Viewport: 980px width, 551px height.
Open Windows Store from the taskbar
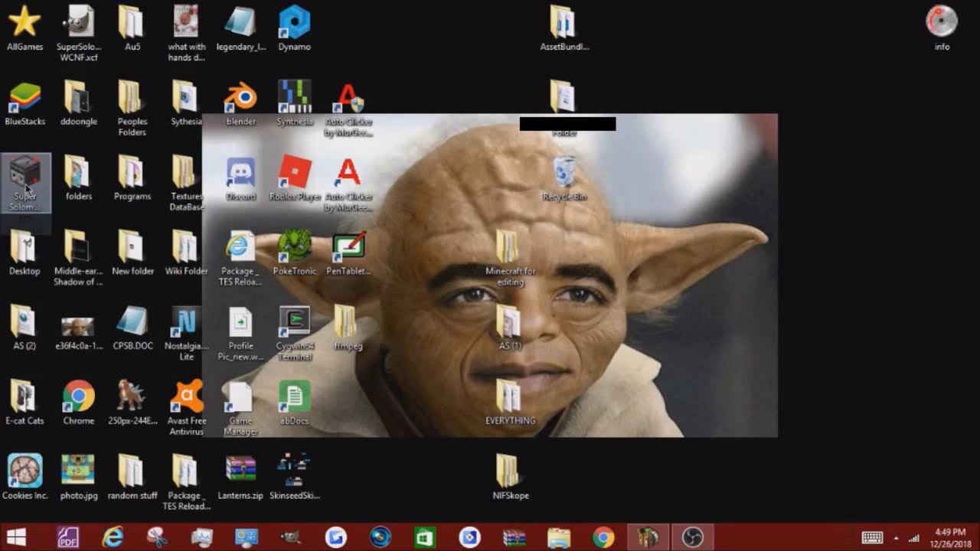[x=425, y=537]
